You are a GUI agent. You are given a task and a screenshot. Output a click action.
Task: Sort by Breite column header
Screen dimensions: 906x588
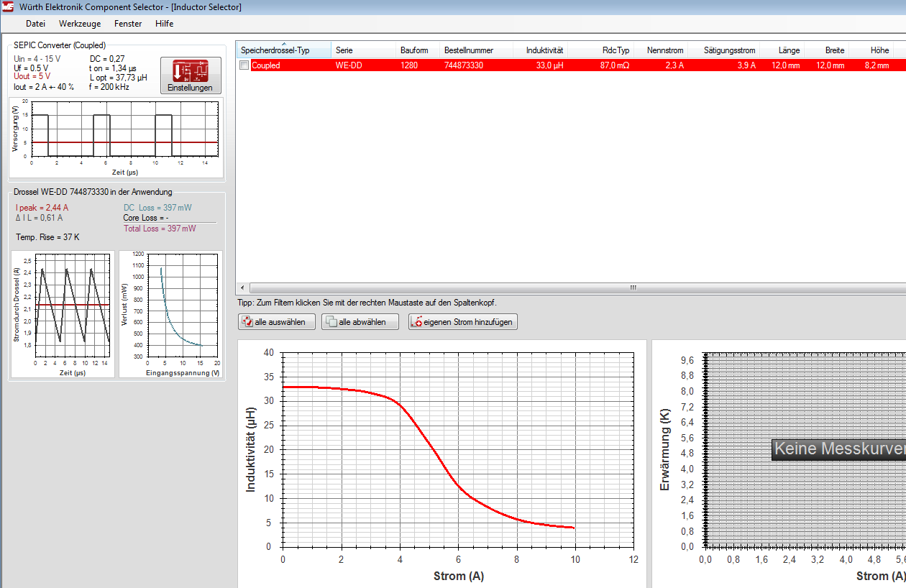coord(827,50)
